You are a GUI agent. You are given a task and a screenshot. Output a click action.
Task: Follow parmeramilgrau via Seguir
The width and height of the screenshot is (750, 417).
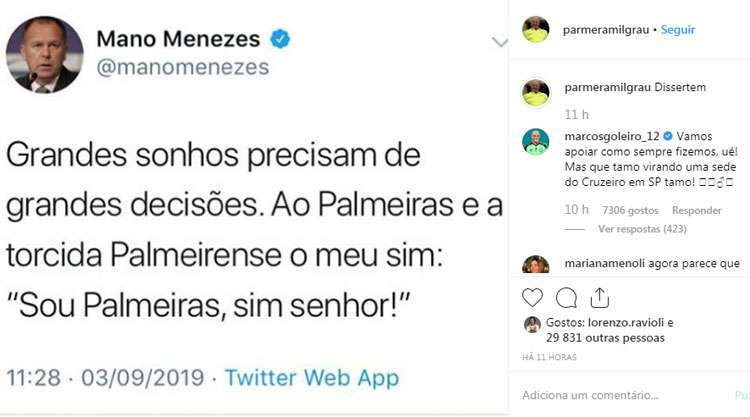point(678,30)
